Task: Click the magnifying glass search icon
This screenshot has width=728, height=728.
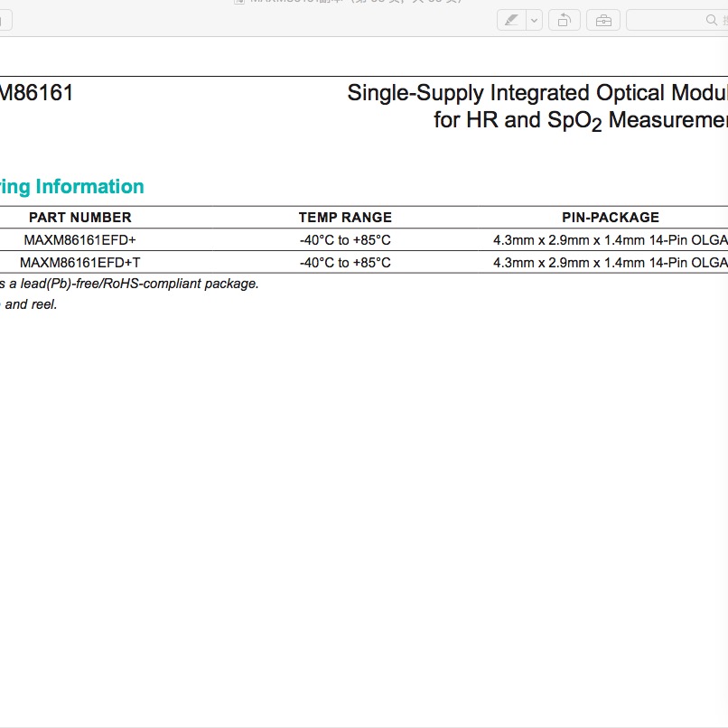Action: tap(711, 20)
